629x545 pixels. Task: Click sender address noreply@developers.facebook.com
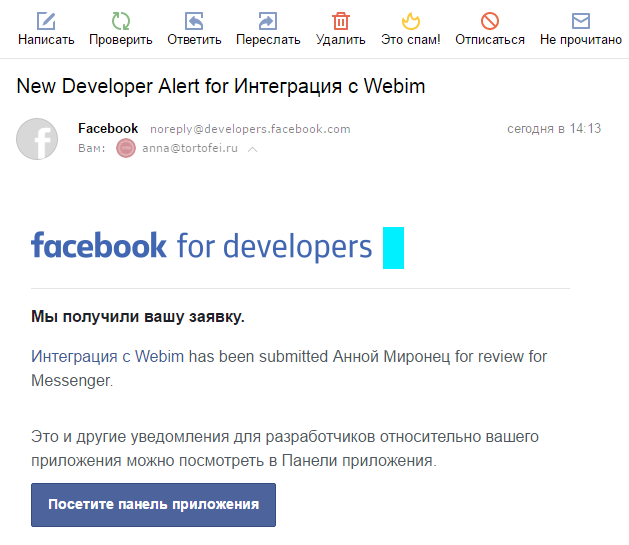click(x=250, y=129)
